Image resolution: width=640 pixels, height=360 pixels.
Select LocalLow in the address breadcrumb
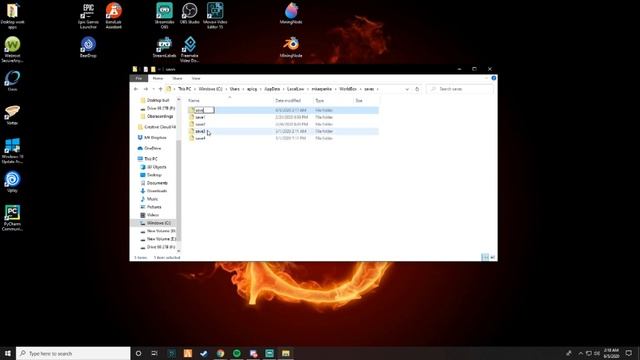[296, 89]
